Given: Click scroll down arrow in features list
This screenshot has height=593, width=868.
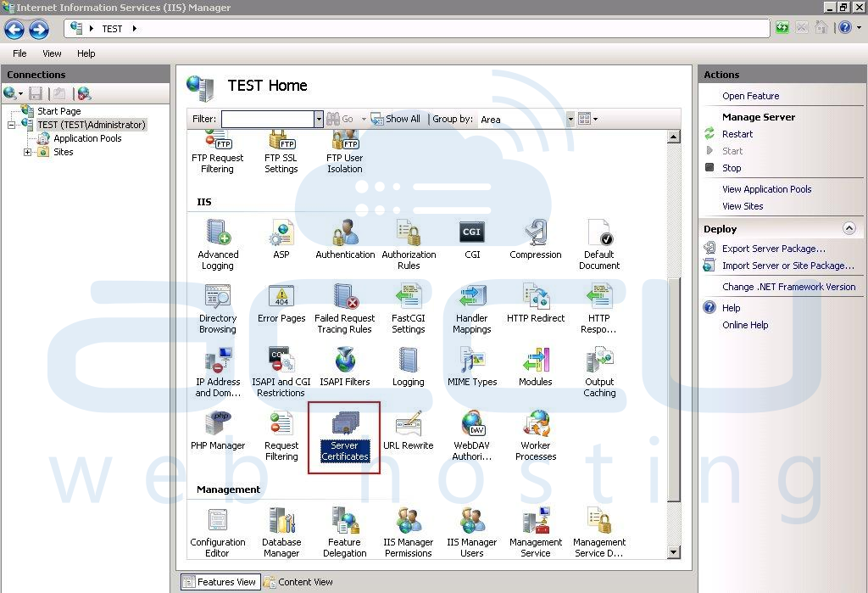Looking at the screenshot, I should point(673,552).
